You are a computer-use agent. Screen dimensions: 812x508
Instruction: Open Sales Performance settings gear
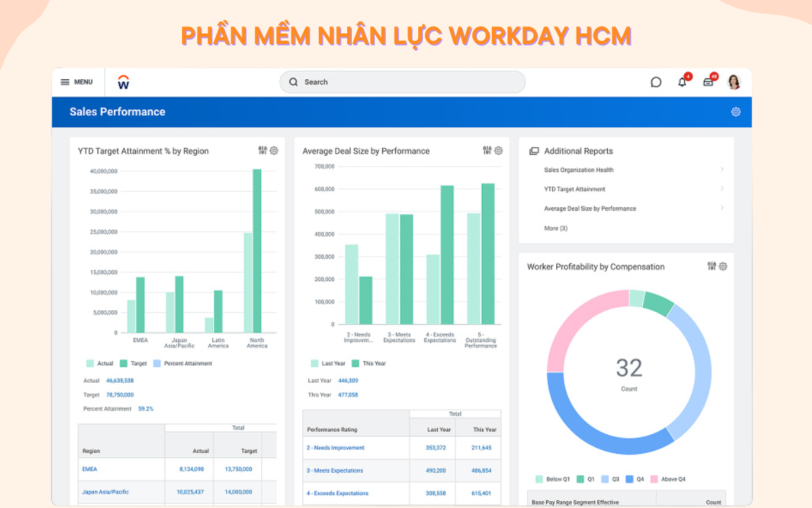pos(736,112)
